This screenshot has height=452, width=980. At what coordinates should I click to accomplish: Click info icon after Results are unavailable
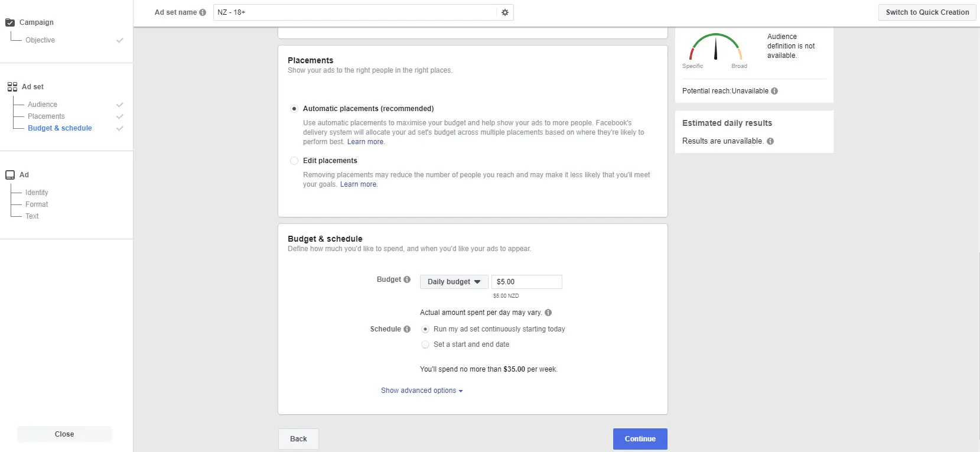pyautogui.click(x=770, y=141)
